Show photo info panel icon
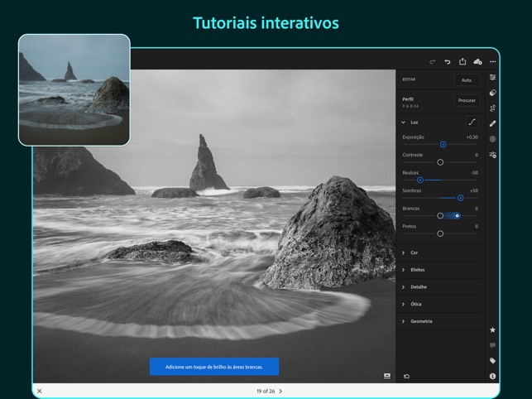The image size is (532, 399). point(493,376)
